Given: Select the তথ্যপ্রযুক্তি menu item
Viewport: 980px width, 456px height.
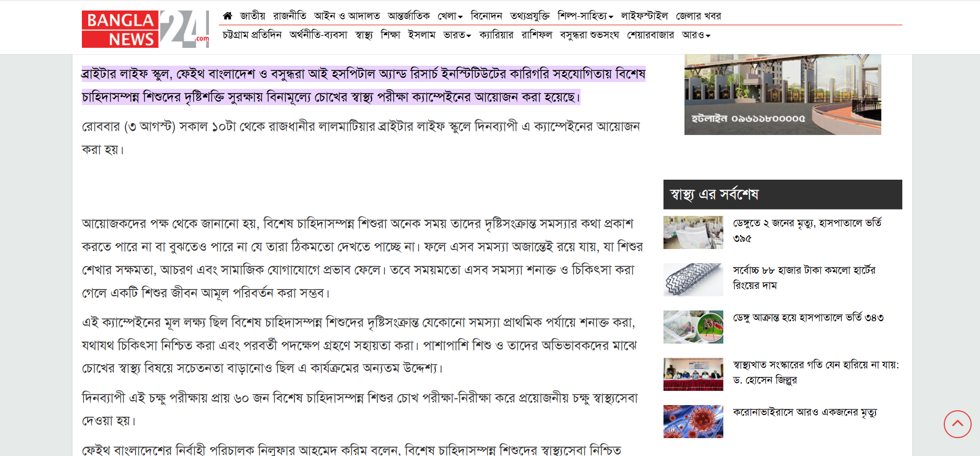Looking at the screenshot, I should click(530, 16).
